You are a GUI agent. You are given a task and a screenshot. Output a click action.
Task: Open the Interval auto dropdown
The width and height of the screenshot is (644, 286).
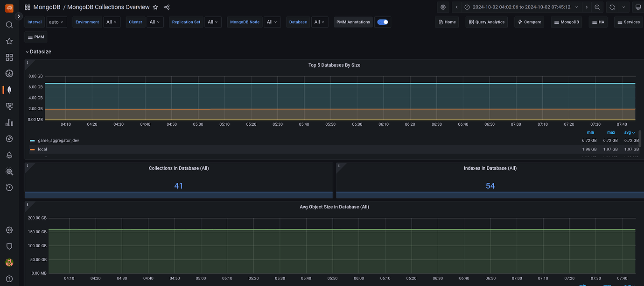click(56, 21)
